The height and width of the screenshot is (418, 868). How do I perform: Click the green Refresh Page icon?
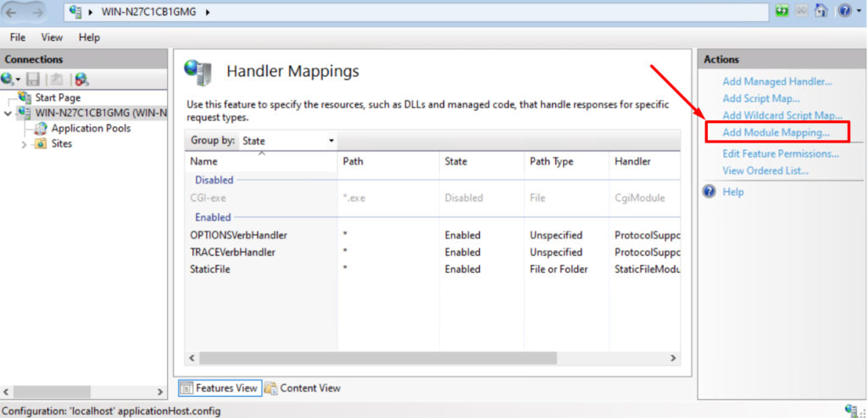(782, 11)
